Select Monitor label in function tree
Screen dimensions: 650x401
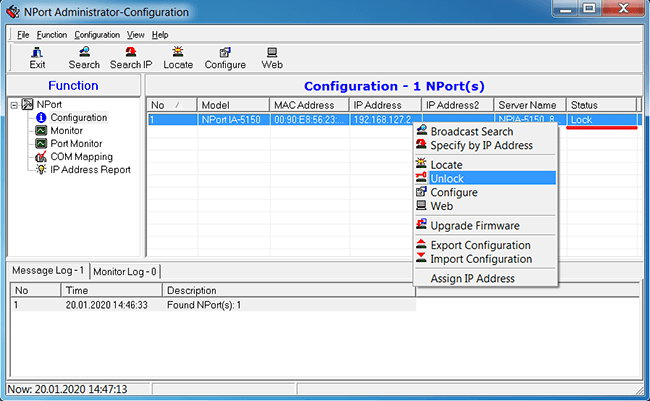pyautogui.click(x=67, y=131)
